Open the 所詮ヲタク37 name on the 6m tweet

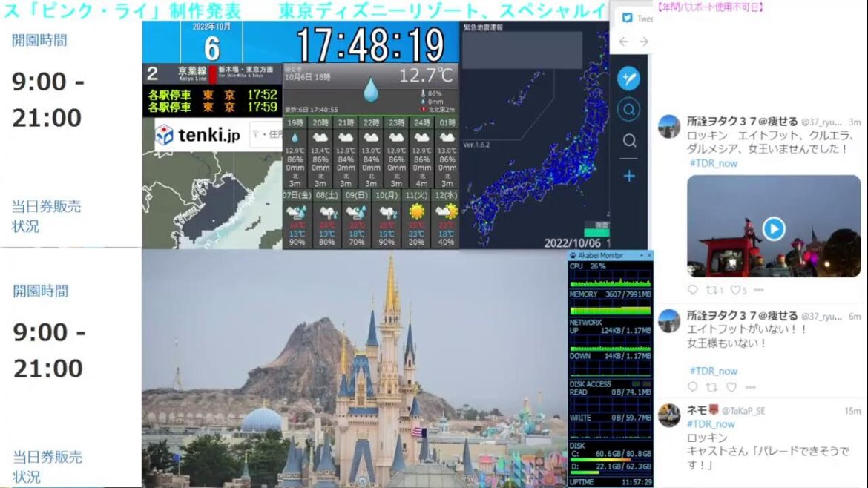coord(742,315)
